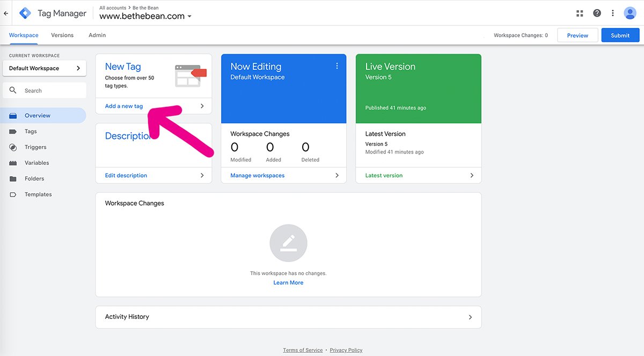
Task: Click the Variables sidebar icon
Action: [13, 163]
